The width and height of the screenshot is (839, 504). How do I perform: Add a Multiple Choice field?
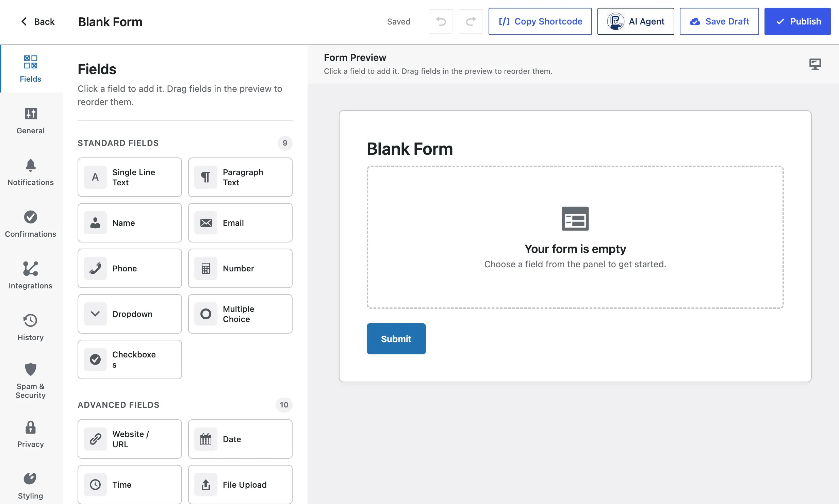click(240, 314)
